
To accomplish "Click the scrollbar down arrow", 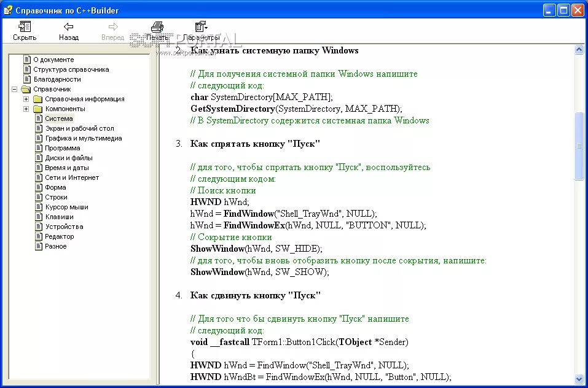I will point(579,379).
